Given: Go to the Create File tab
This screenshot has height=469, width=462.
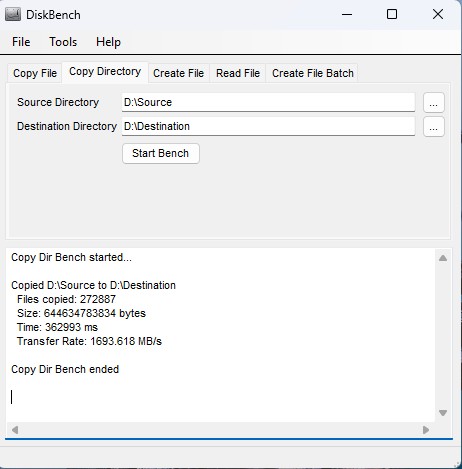Looking at the screenshot, I should pyautogui.click(x=178, y=73).
